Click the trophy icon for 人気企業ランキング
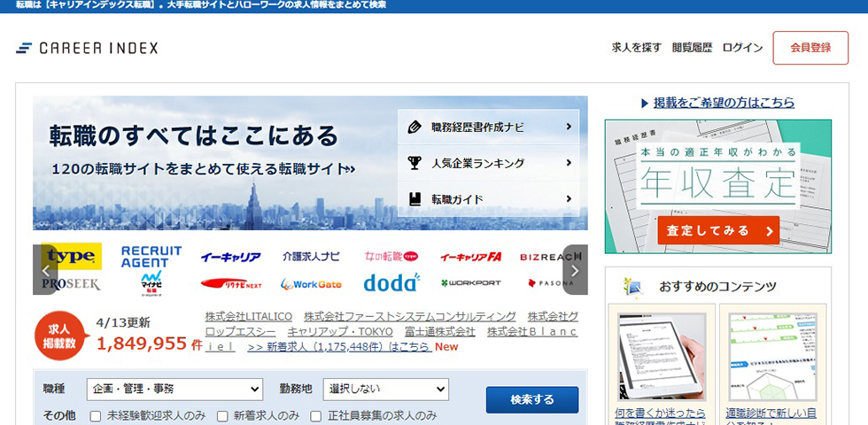This screenshot has width=868, height=425. click(x=415, y=163)
